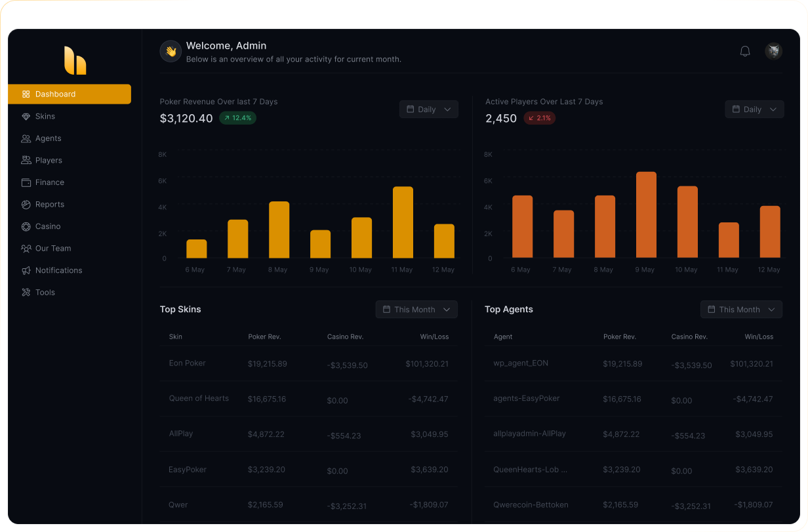Select the EasyPoker skin row

pos(308,470)
